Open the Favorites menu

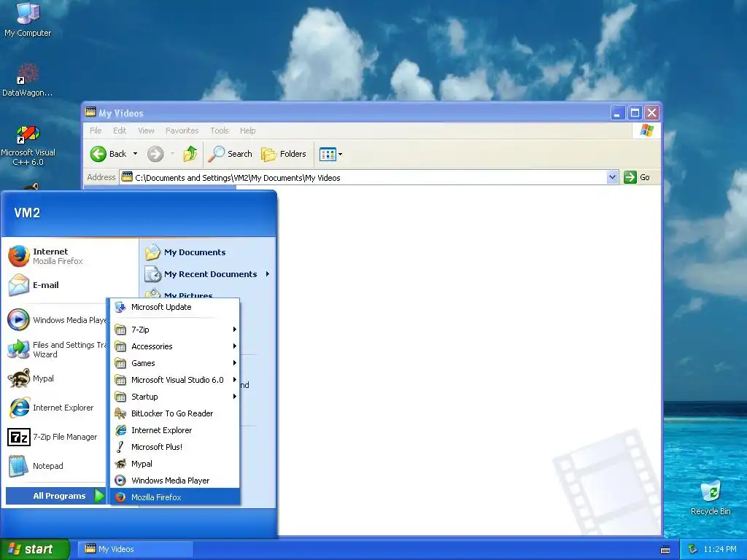pyautogui.click(x=182, y=131)
